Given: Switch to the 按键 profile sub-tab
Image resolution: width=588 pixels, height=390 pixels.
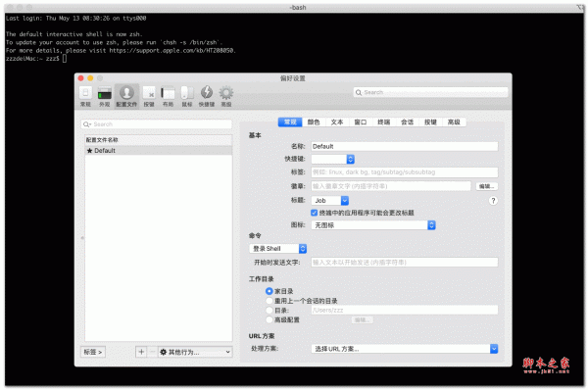Looking at the screenshot, I should [x=430, y=122].
